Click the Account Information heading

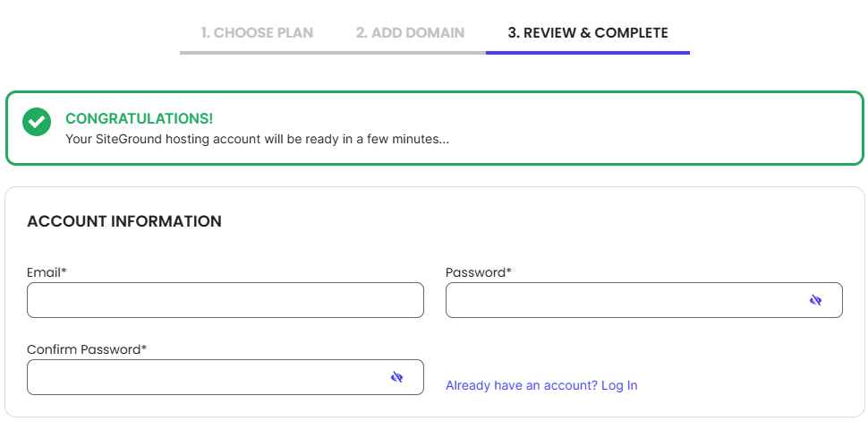pyautogui.click(x=124, y=221)
